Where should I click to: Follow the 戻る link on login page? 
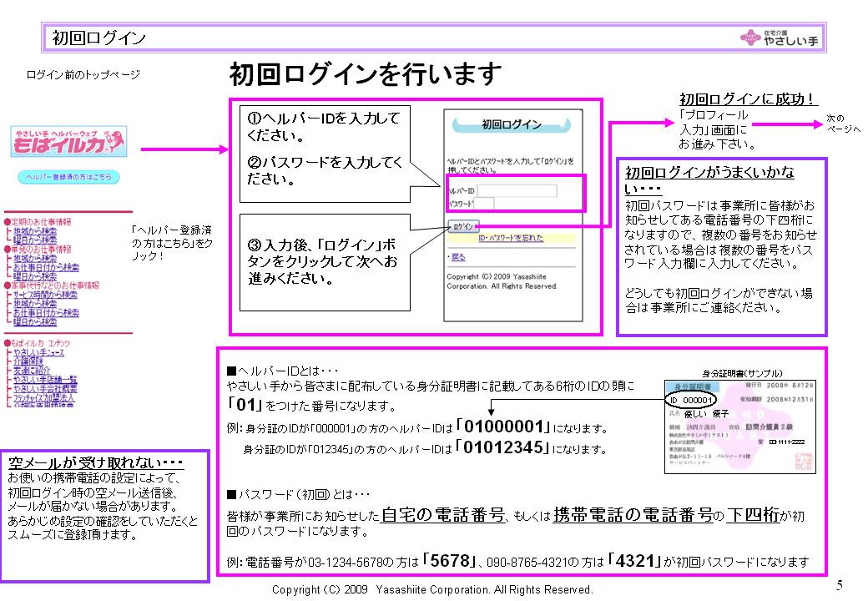457,257
